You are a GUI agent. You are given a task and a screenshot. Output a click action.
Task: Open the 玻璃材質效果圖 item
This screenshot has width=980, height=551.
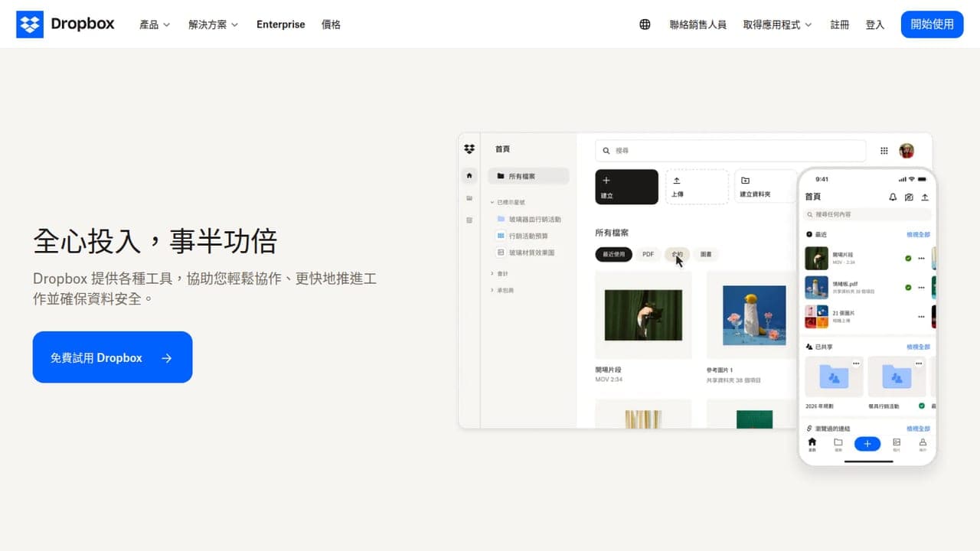(x=525, y=253)
